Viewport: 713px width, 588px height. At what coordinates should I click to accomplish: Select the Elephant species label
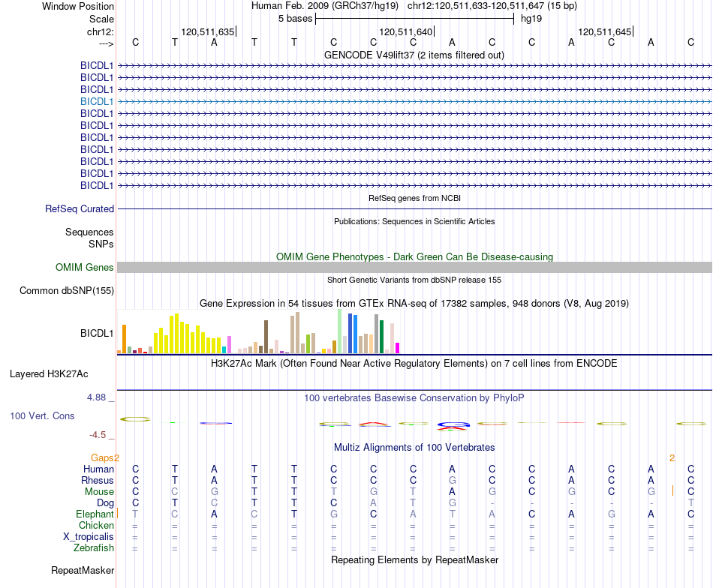point(95,514)
